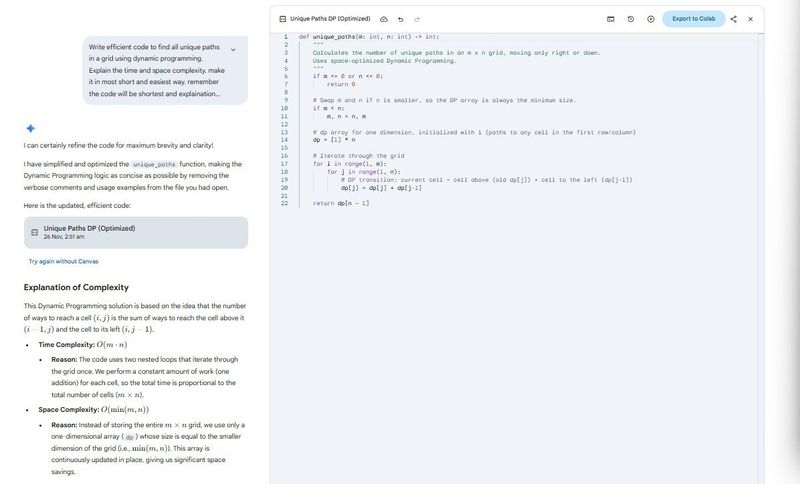Open the Unique Paths DP (Optimized) chip
The width and height of the screenshot is (800, 484).
click(136, 233)
